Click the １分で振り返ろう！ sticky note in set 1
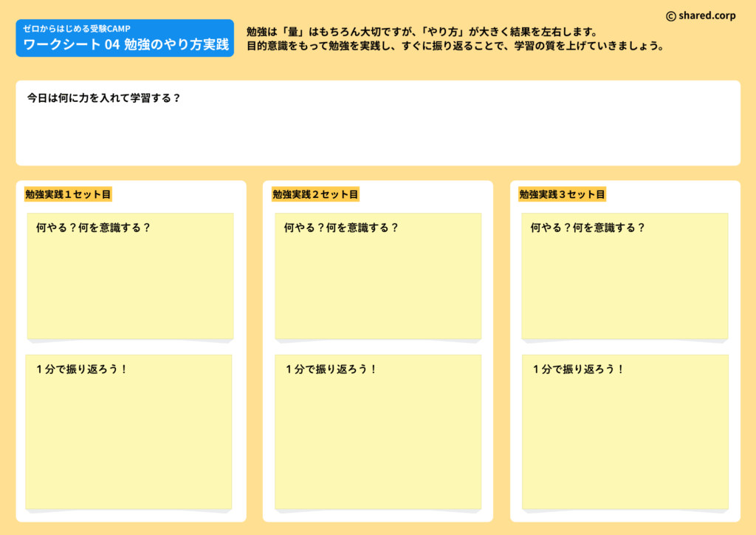Screen dimensions: 756x535 tap(128, 432)
